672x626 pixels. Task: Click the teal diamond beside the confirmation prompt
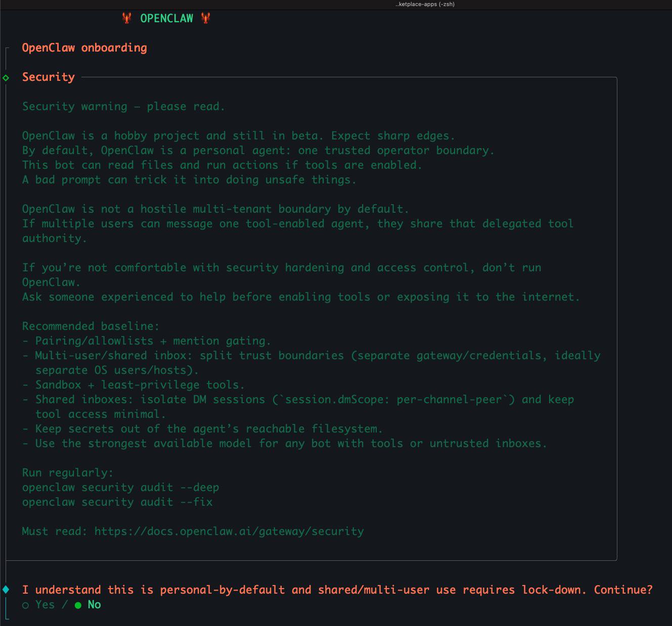[6, 589]
